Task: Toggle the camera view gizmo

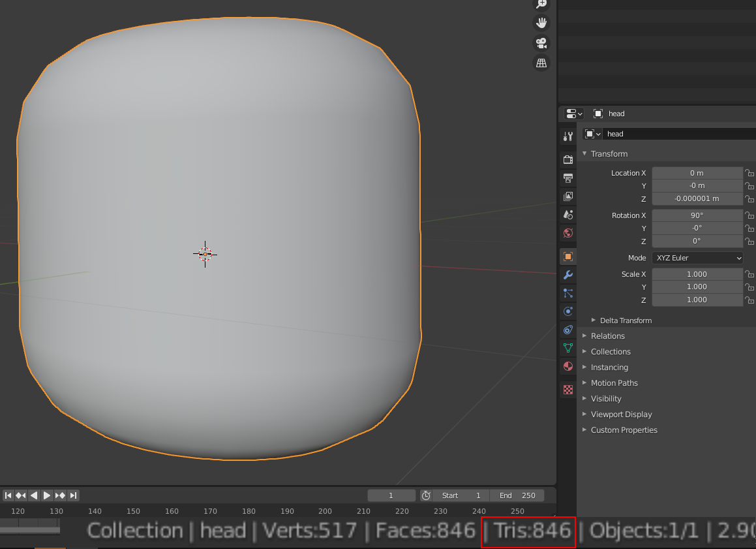Action: [541, 43]
